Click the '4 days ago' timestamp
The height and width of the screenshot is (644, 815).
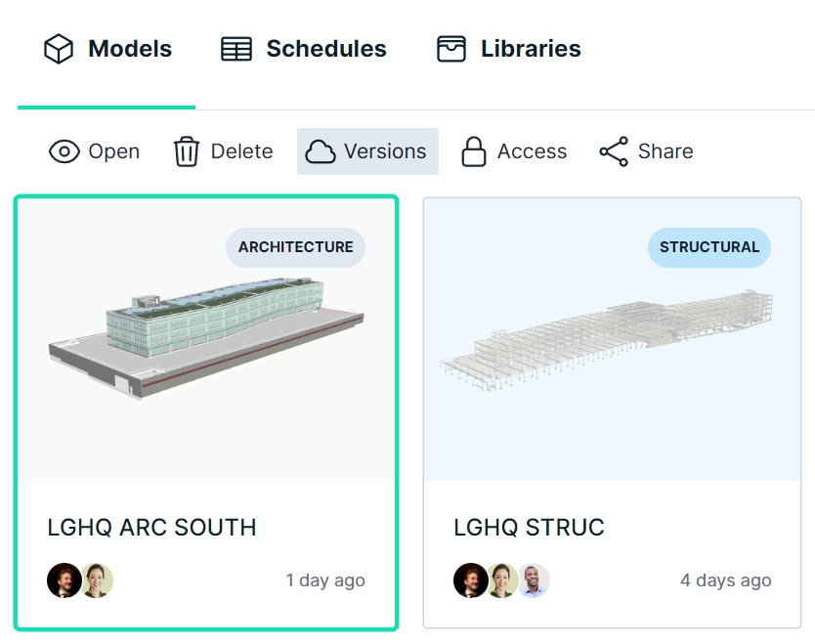(725, 580)
